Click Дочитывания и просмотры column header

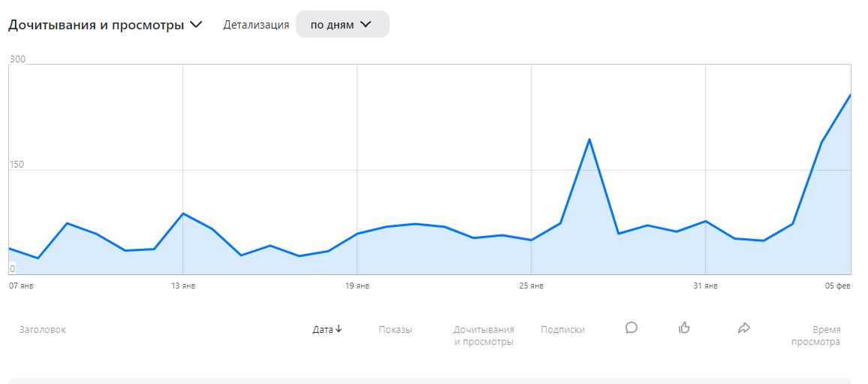484,336
